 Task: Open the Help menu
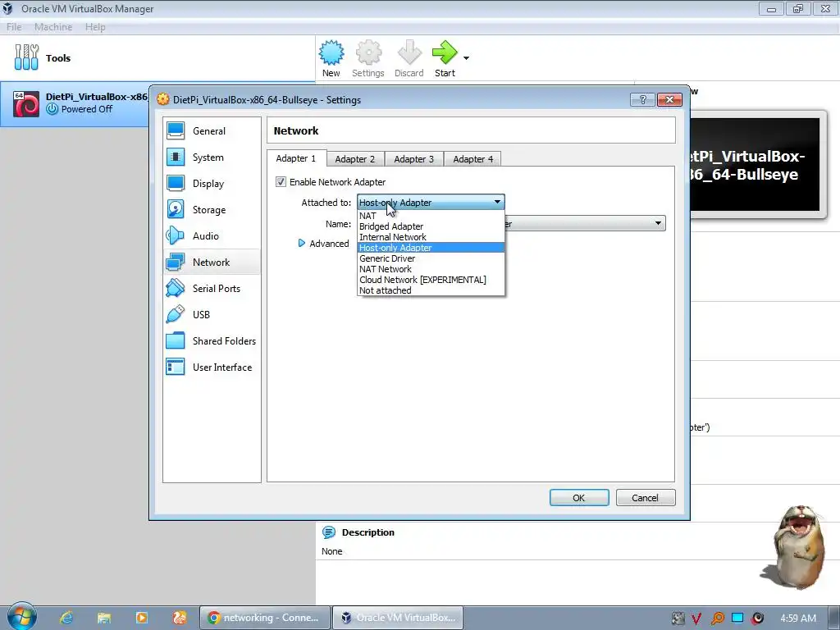tap(95, 27)
